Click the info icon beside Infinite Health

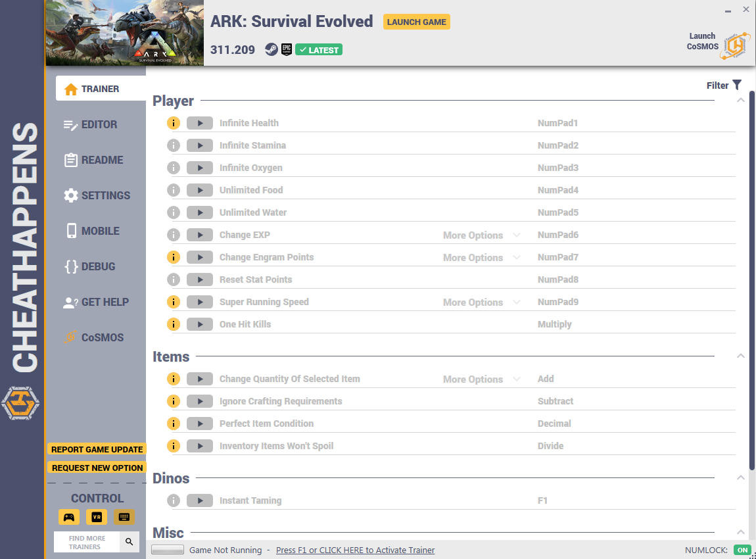[x=174, y=123]
